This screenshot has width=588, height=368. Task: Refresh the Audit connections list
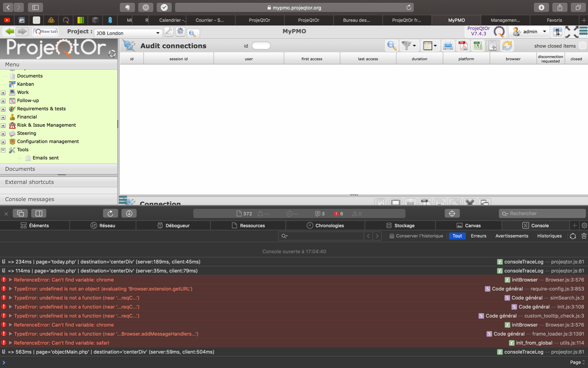tap(507, 46)
